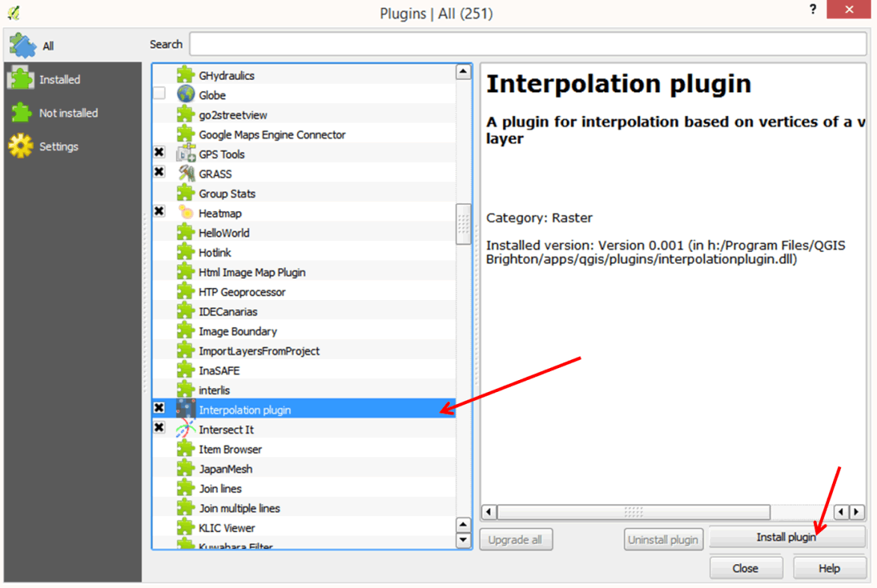Click the Install plugin button
The width and height of the screenshot is (877, 588).
787,537
